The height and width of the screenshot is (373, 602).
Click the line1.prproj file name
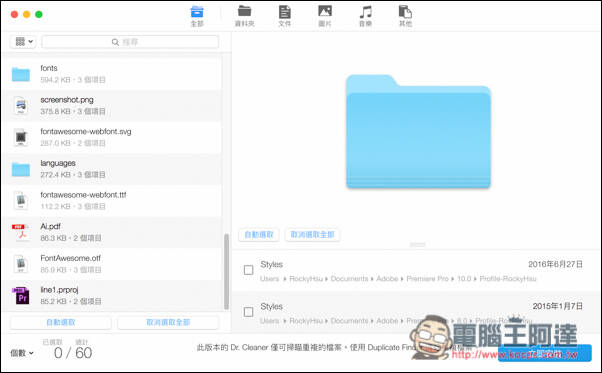[x=59, y=290]
